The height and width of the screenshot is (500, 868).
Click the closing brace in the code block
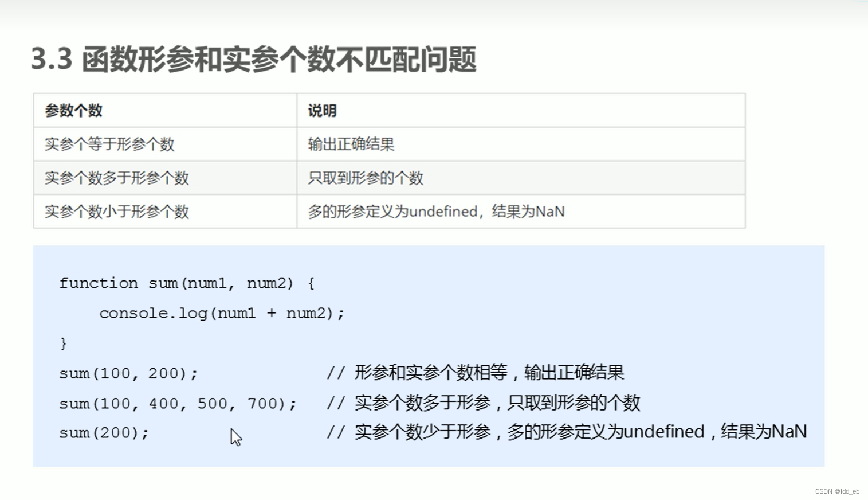(x=63, y=342)
